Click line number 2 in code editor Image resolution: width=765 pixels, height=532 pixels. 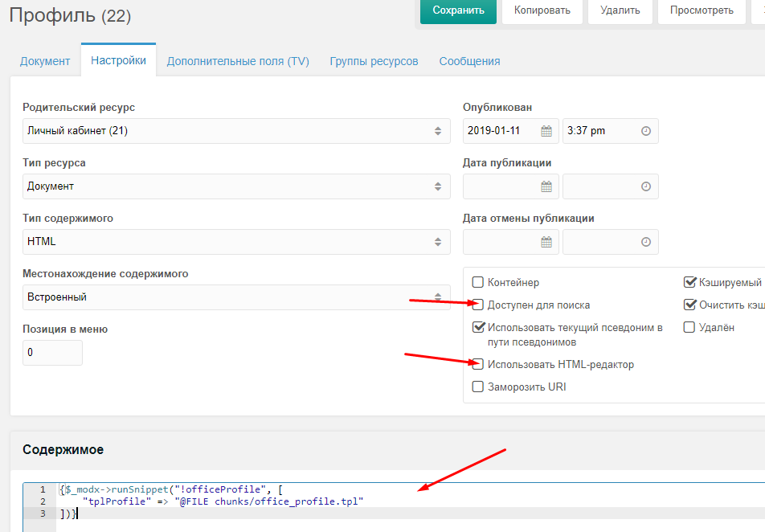pos(43,501)
